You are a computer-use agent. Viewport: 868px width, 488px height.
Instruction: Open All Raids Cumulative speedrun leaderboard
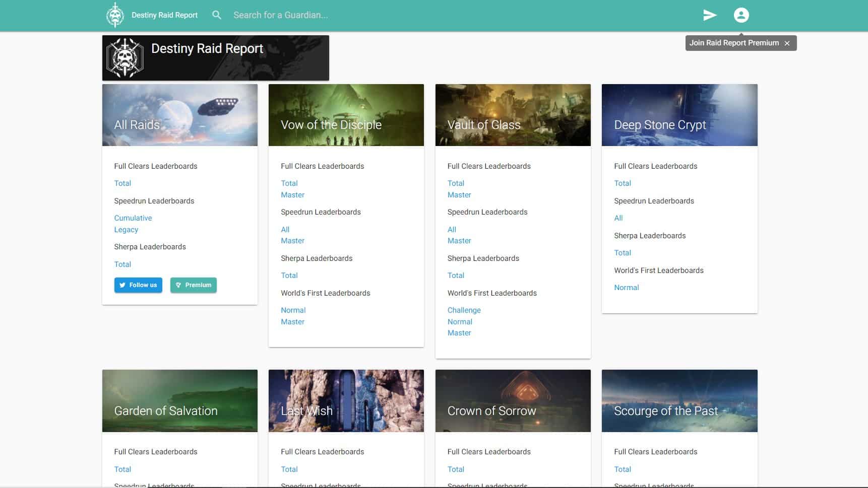tap(133, 218)
